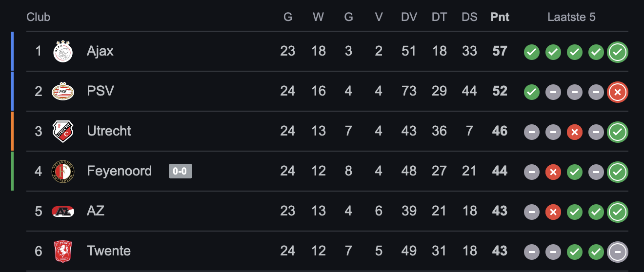Select Ajax's latest win result icon
Image resolution: width=644 pixels, height=272 pixels.
click(x=618, y=52)
